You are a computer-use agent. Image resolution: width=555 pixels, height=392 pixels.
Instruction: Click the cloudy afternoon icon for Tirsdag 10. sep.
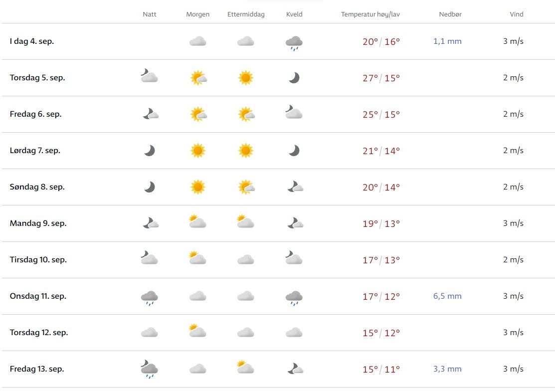click(x=245, y=260)
